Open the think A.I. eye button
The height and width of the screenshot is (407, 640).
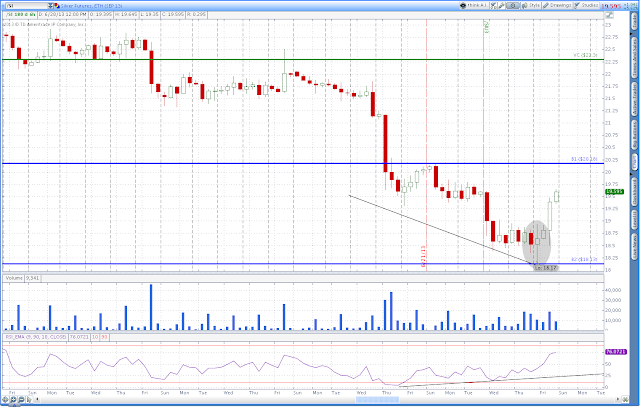(473, 6)
